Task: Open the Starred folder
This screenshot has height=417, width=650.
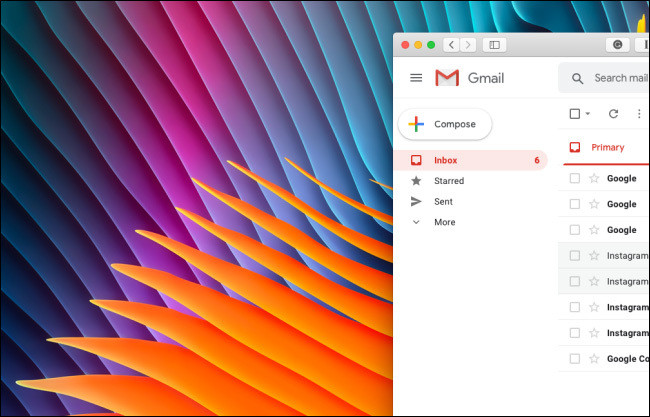Action: 448,181
